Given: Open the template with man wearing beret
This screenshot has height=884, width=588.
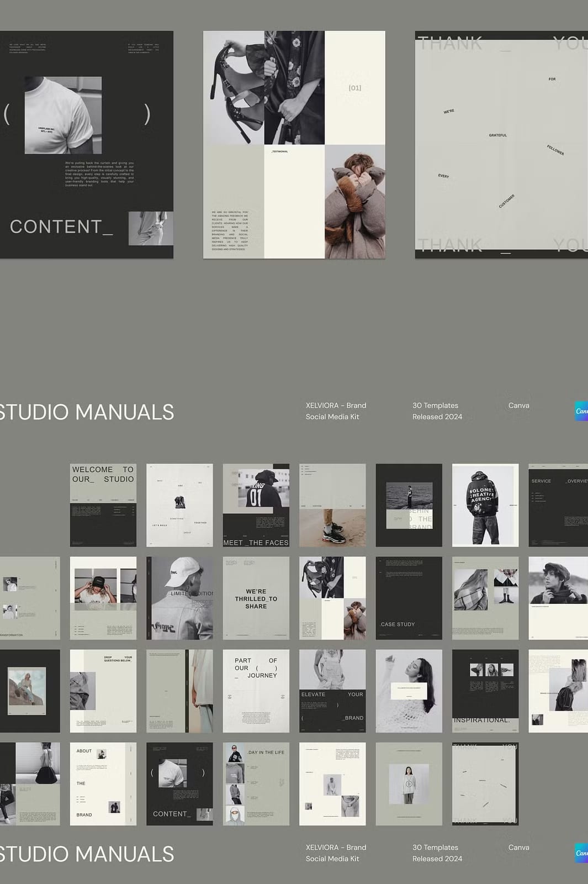Looking at the screenshot, I should 558,598.
